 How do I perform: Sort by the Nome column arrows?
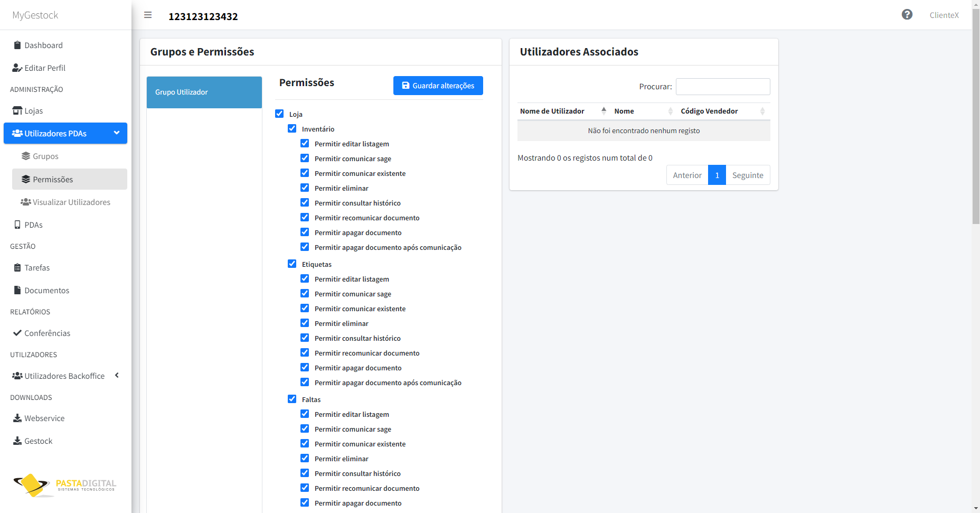(x=671, y=111)
